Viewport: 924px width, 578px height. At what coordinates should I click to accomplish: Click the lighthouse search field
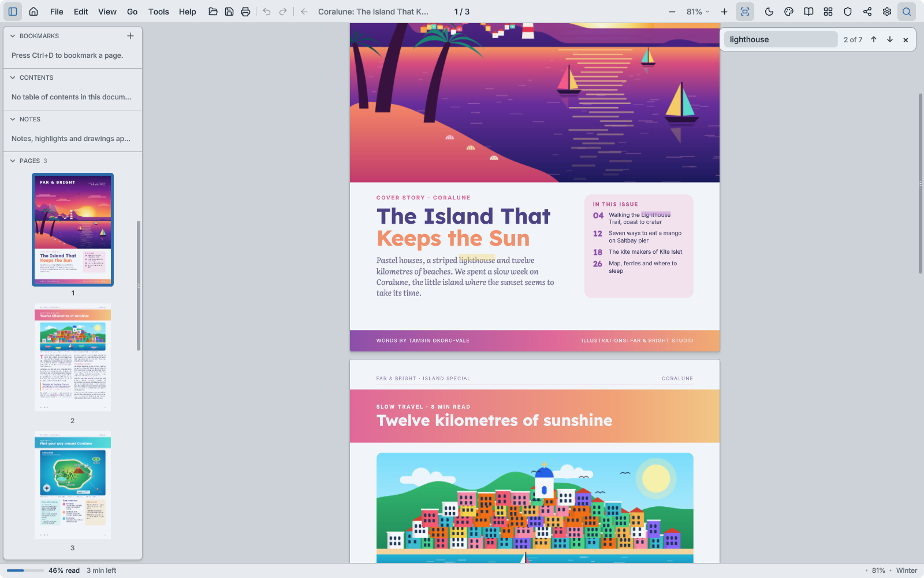(x=781, y=39)
